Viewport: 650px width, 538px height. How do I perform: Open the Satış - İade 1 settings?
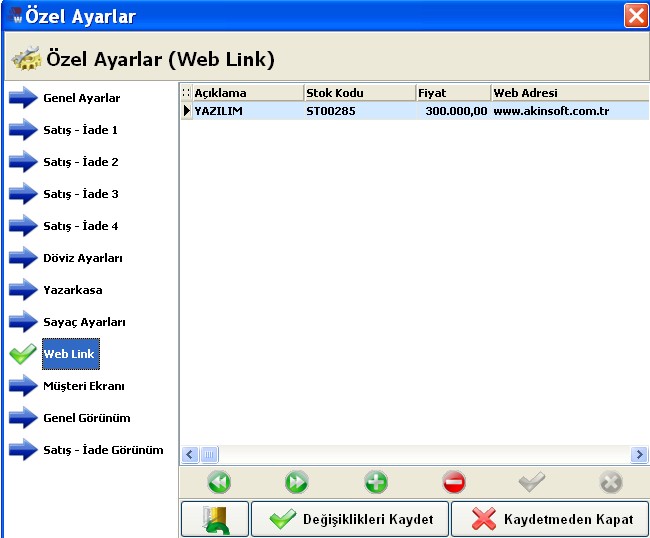tap(80, 130)
